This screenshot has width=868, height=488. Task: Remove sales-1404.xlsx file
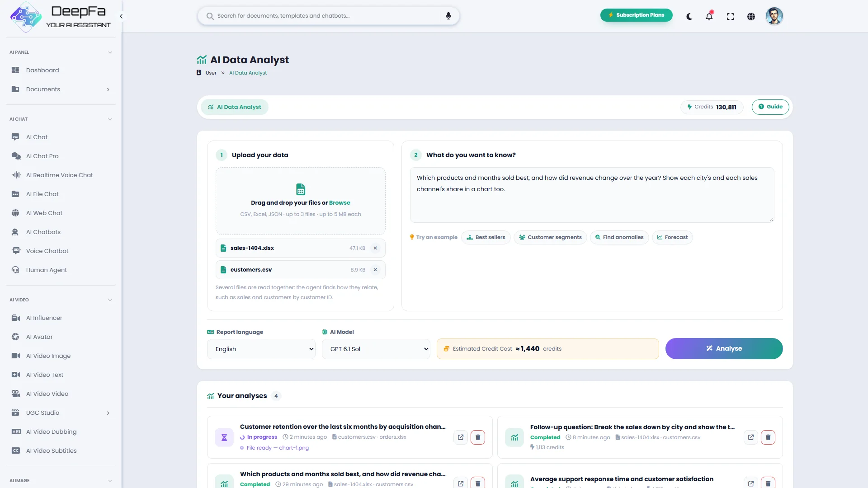375,248
